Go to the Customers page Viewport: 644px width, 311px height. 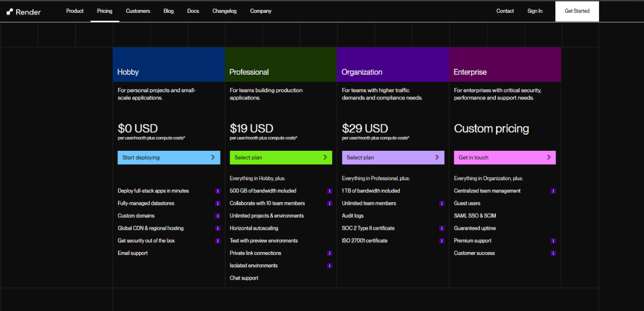138,11
